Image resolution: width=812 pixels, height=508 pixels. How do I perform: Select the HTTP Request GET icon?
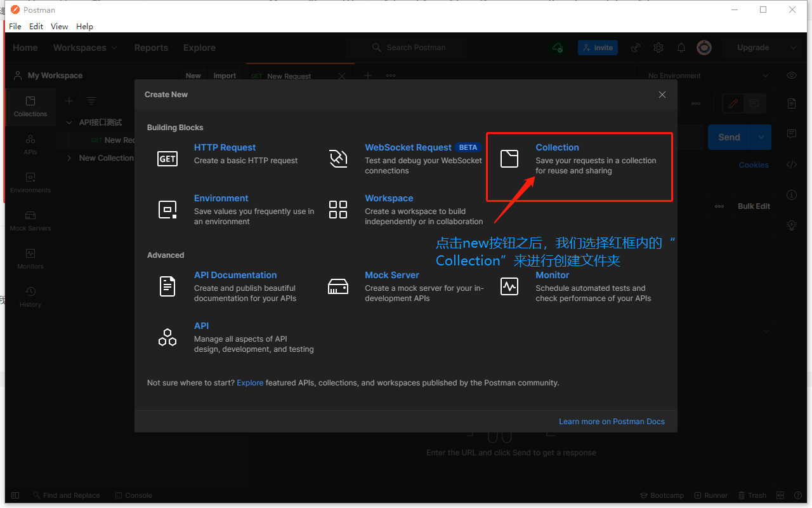pos(167,159)
